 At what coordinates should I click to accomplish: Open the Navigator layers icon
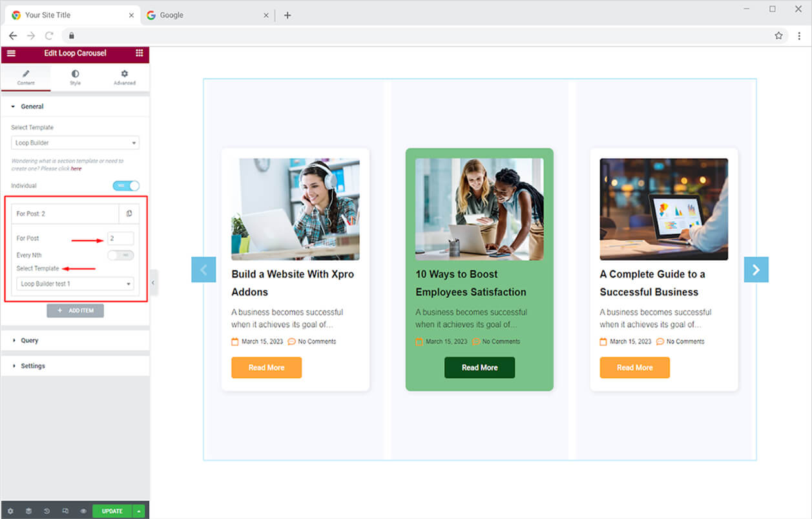[x=28, y=511]
